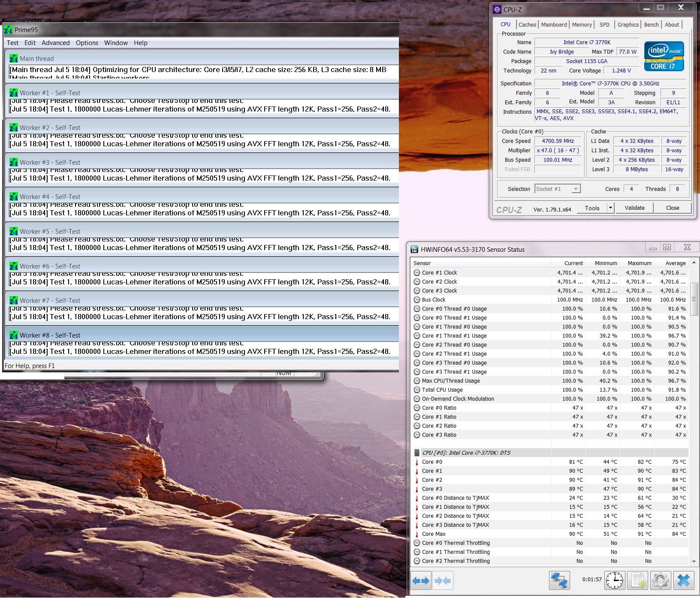Switch to the Mainboard tab in CPU-Z
The width and height of the screenshot is (700, 598).
(554, 24)
